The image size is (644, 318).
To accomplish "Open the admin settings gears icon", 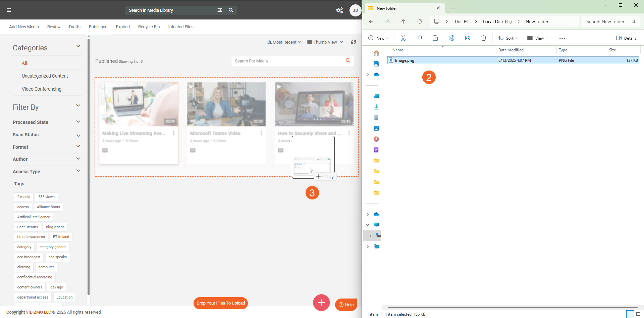I will pyautogui.click(x=339, y=10).
